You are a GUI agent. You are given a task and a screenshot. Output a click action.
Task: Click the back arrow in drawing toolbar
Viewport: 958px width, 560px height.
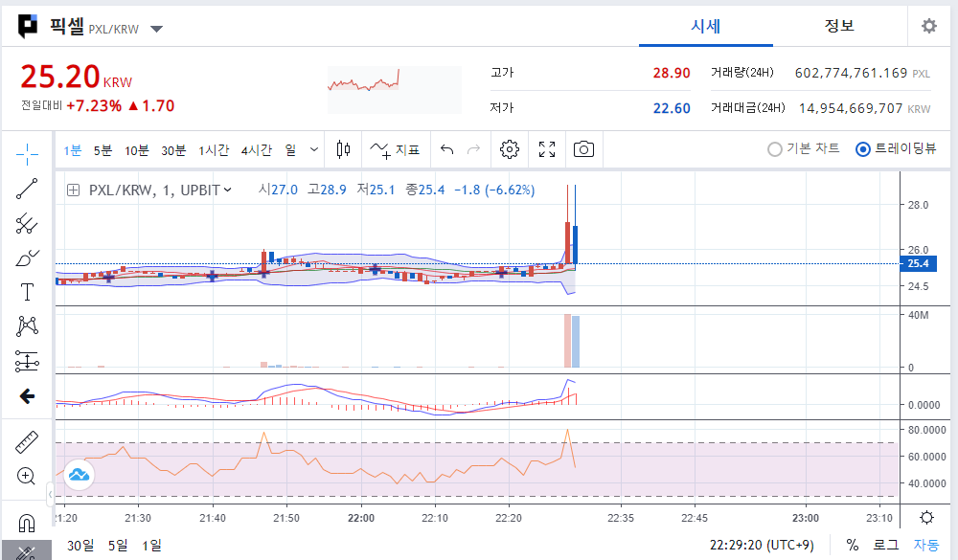coord(27,396)
